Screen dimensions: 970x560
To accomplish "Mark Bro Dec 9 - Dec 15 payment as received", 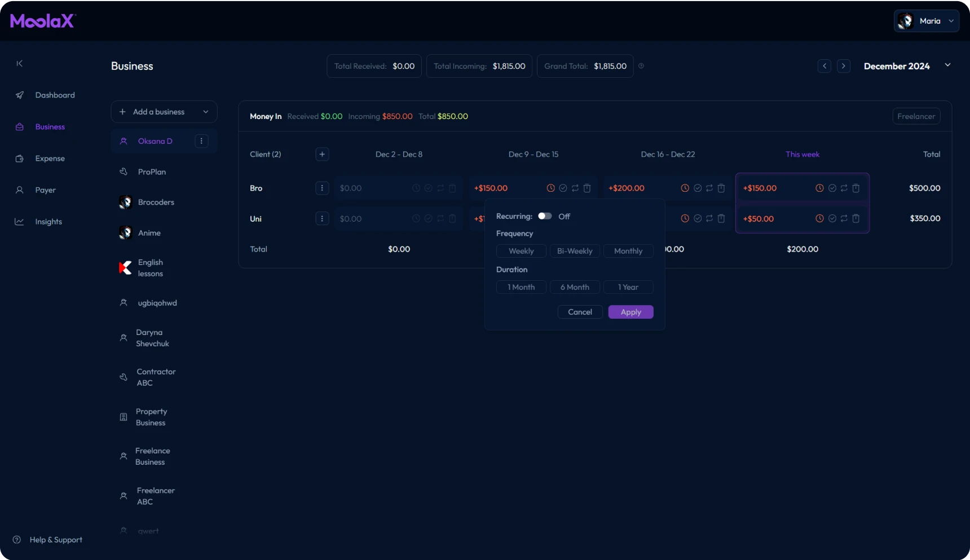I will pyautogui.click(x=563, y=188).
